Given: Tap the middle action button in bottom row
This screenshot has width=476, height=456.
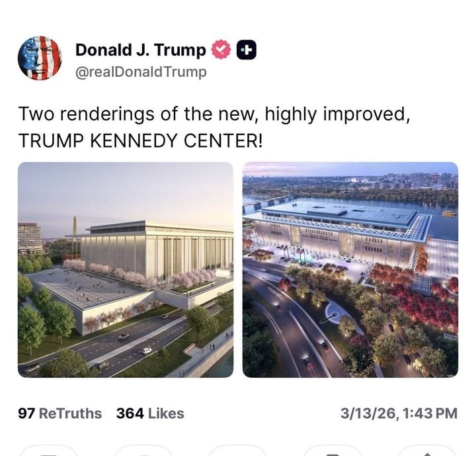Looking at the screenshot, I should coord(238,451).
